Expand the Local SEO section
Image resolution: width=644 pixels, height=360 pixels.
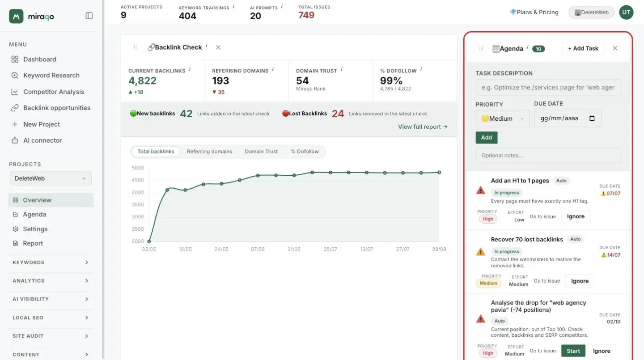[x=51, y=318]
